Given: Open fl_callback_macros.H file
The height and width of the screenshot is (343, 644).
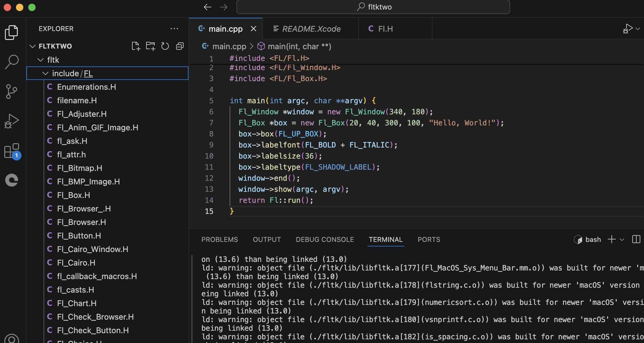Looking at the screenshot, I should (x=107, y=276).
